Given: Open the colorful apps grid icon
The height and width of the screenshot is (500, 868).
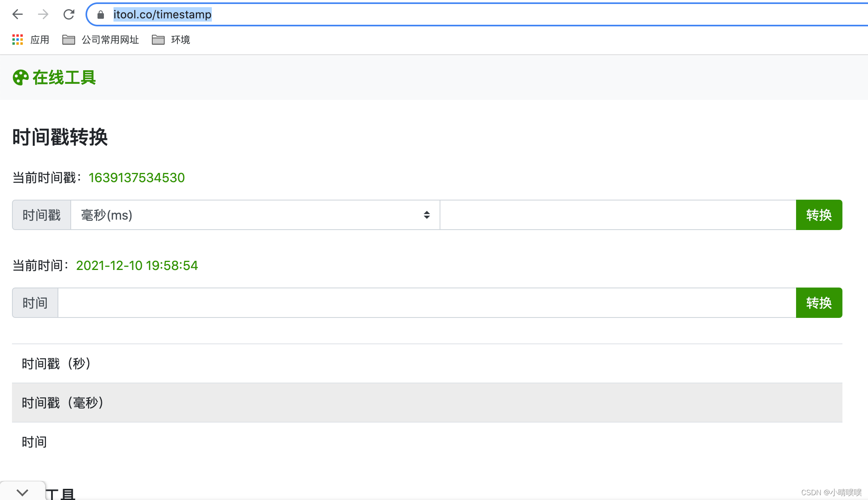Looking at the screenshot, I should 18,40.
